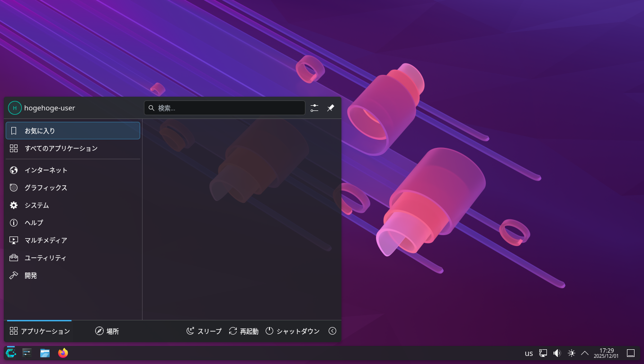Click the screen brightness icon in the tray
This screenshot has width=644, height=364.
(x=572, y=353)
